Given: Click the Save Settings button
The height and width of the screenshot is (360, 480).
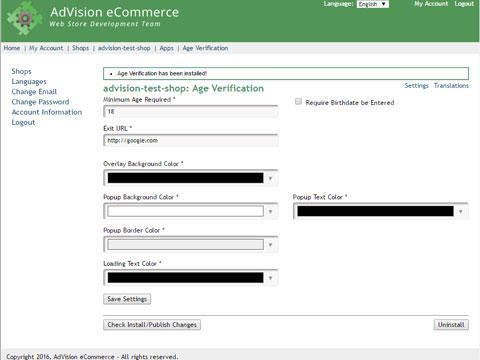Looking at the screenshot, I should [x=127, y=299].
